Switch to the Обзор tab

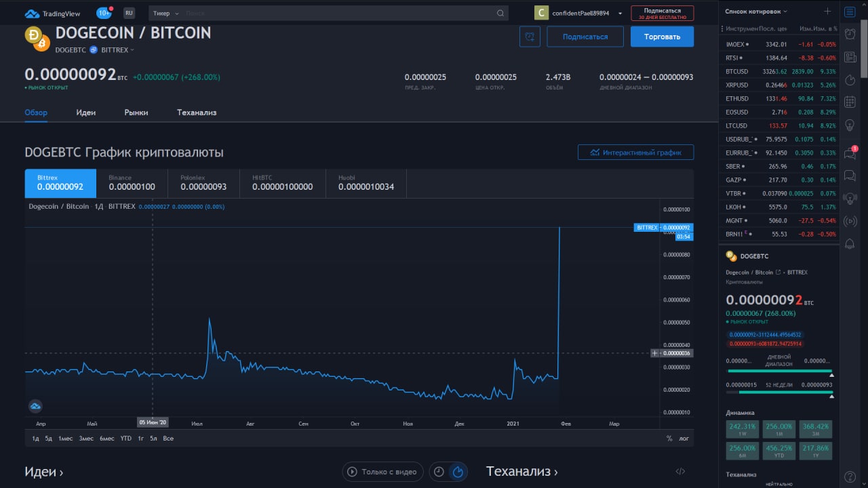click(x=36, y=113)
